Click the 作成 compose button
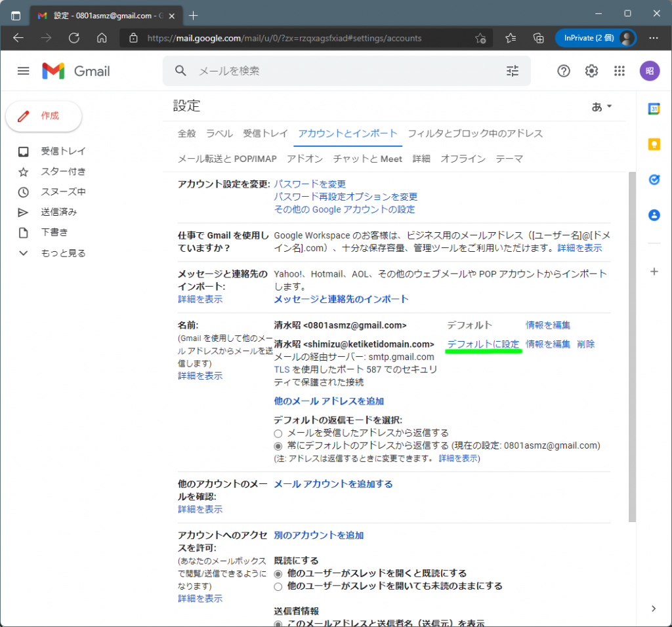Screen dimensions: 672x627 click(43, 116)
